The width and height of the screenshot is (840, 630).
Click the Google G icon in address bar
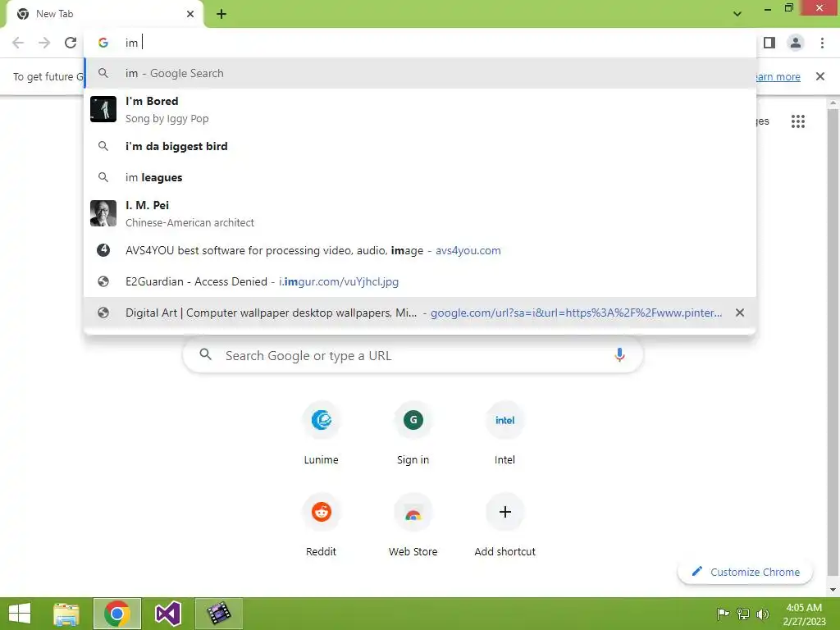[x=103, y=43]
